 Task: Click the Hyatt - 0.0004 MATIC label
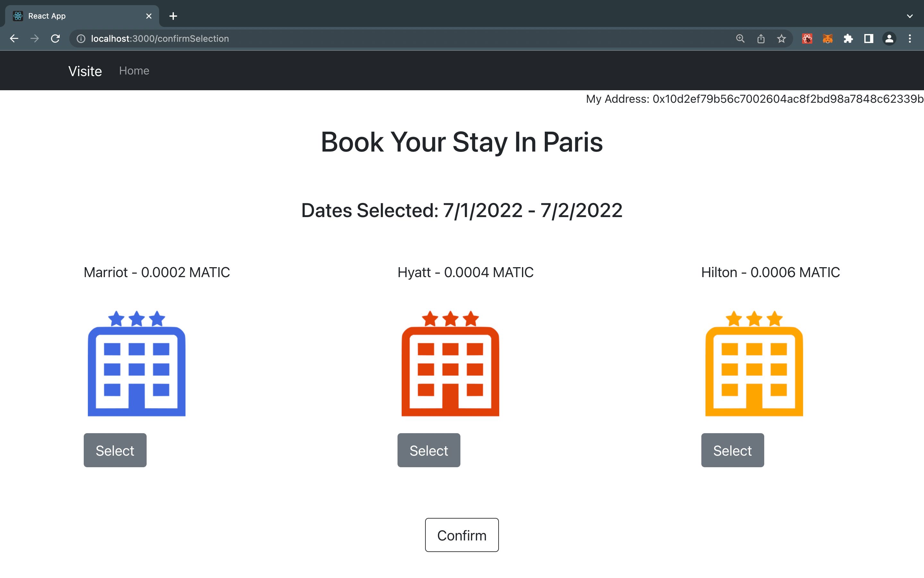(x=466, y=273)
